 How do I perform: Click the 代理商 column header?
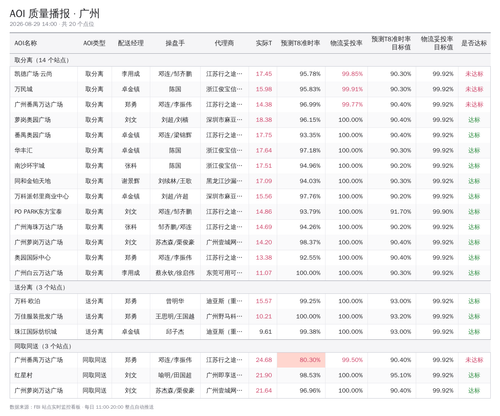(224, 43)
